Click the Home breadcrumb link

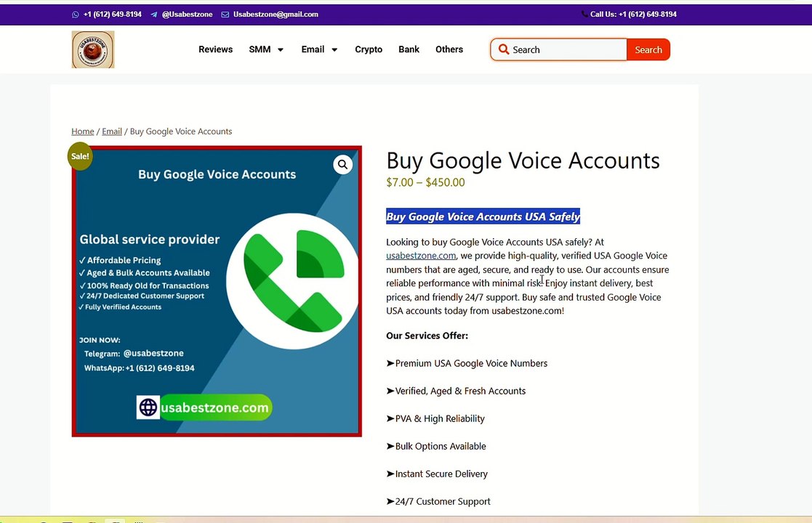(83, 131)
